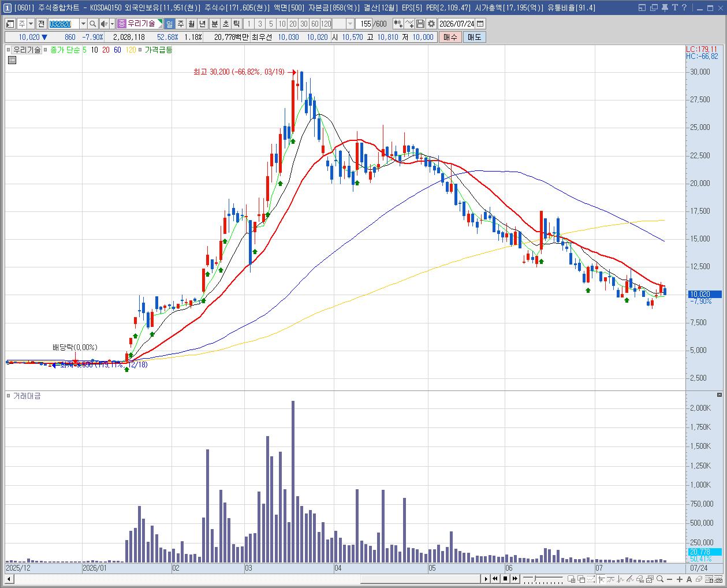Screen dimensions: 727x588
Task: Click interval preset 5
Action: [x=271, y=24]
